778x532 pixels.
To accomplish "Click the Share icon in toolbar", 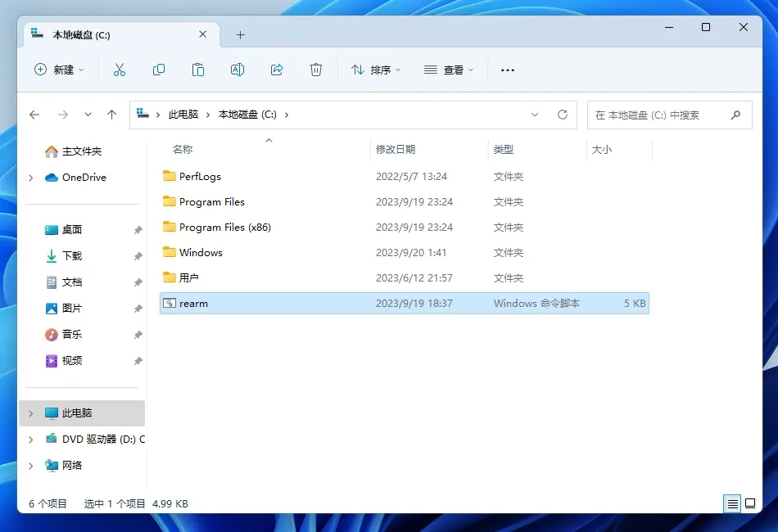I will [x=277, y=70].
